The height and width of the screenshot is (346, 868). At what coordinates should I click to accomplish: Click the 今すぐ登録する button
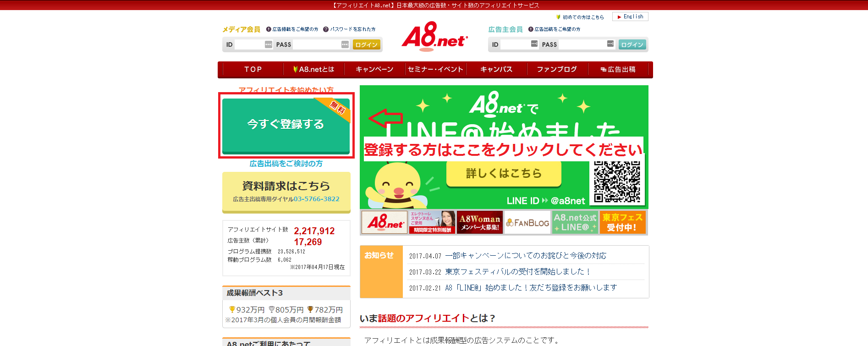286,126
